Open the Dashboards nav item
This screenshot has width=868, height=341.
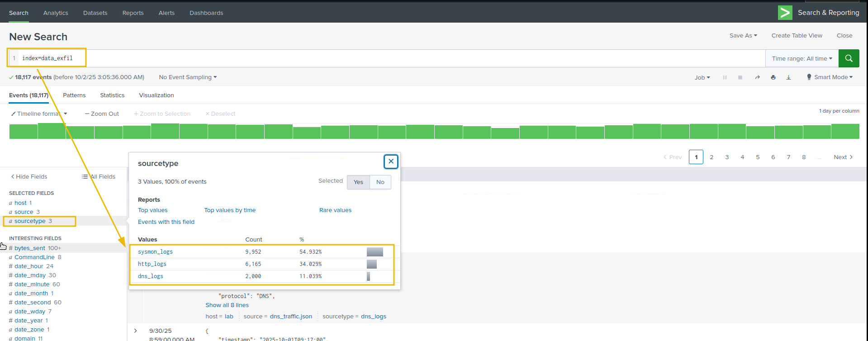click(x=206, y=13)
